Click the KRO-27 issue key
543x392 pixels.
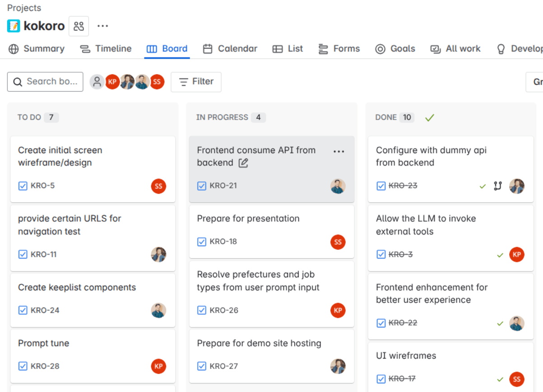pos(223,366)
